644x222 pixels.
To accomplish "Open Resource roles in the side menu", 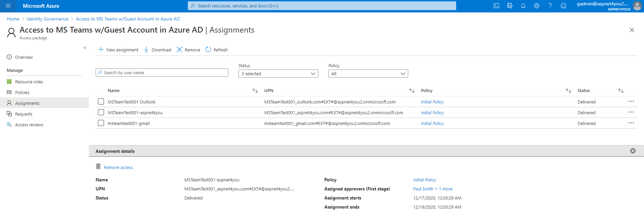I will point(29,82).
